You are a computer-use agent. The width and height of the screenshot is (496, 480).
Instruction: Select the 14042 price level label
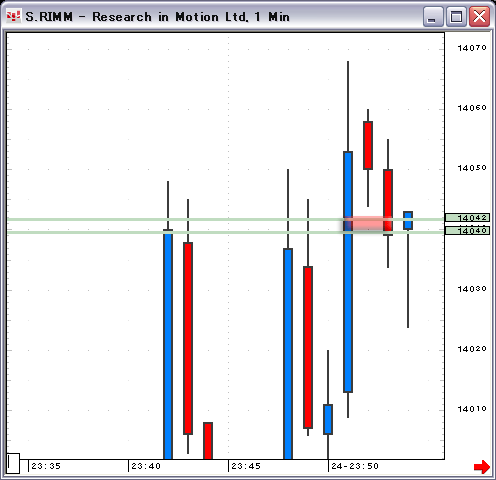[467, 218]
